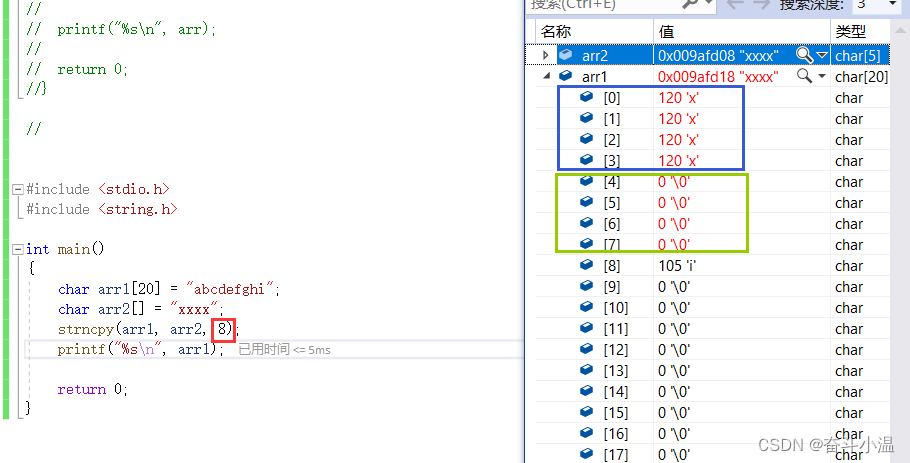Open the magnifier visualizer for arr1 value

[804, 76]
